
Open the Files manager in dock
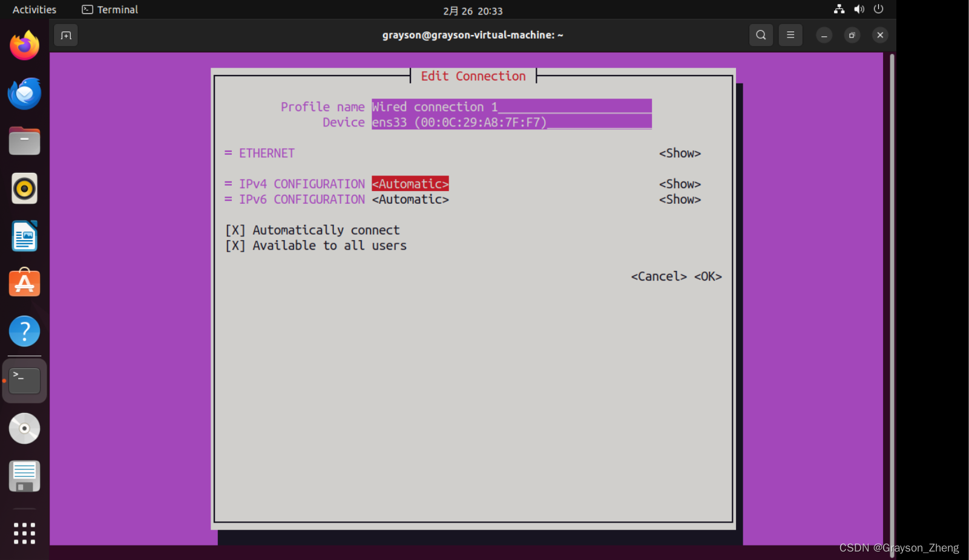click(24, 141)
